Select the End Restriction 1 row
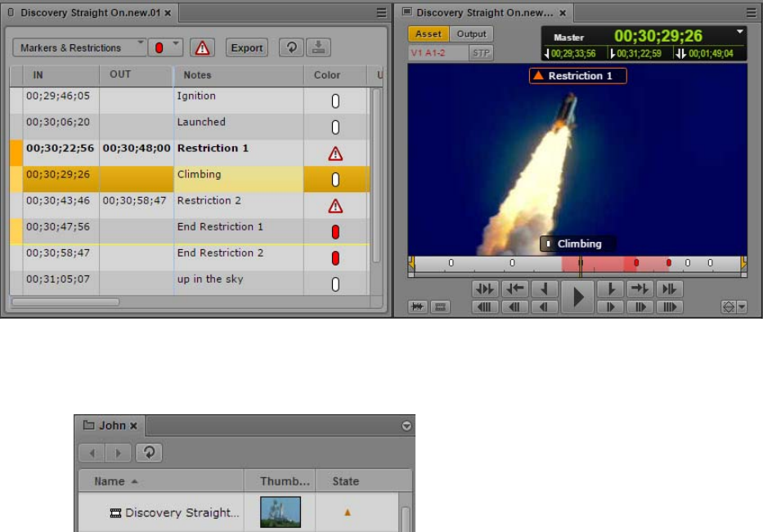 (x=190, y=231)
